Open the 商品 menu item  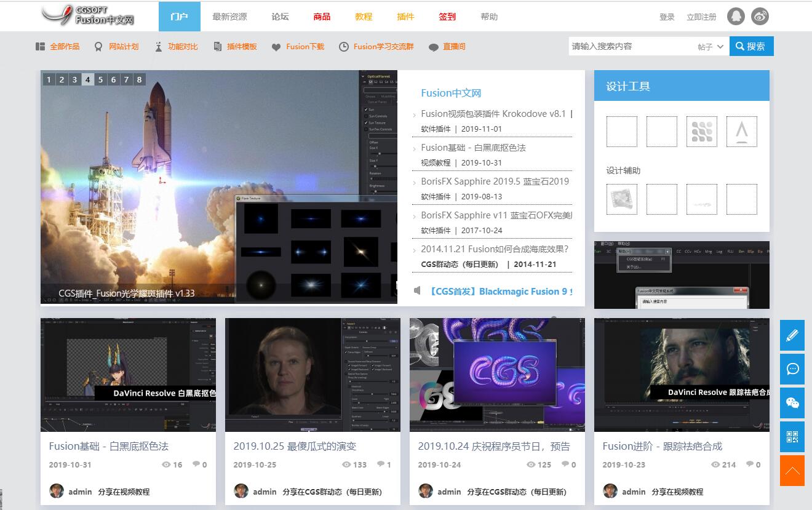(322, 17)
